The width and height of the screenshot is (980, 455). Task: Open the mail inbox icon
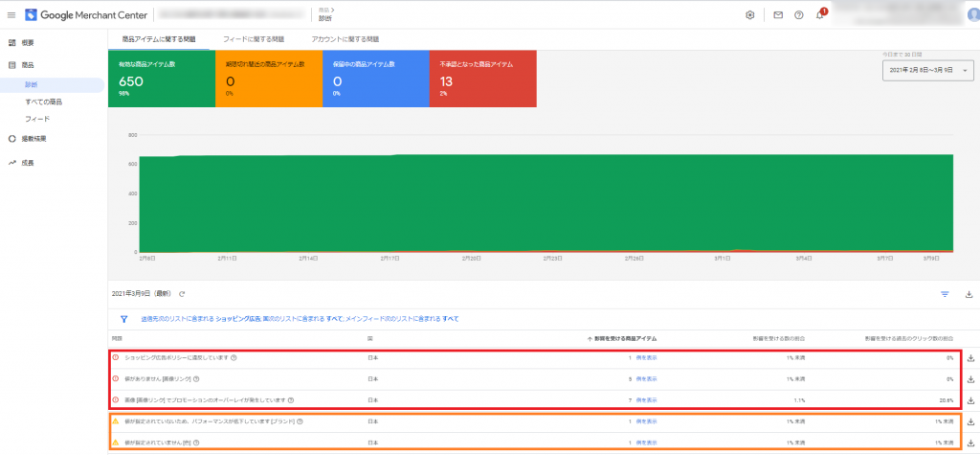pyautogui.click(x=778, y=15)
